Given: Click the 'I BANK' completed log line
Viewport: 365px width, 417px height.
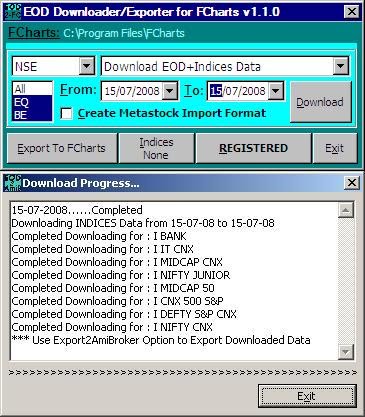Looking at the screenshot, I should [x=99, y=236].
